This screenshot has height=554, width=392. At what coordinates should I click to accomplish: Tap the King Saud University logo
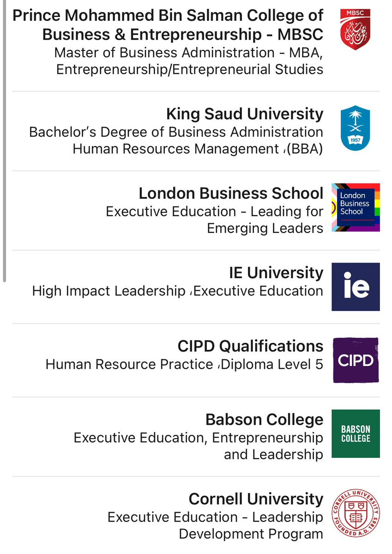tap(355, 128)
